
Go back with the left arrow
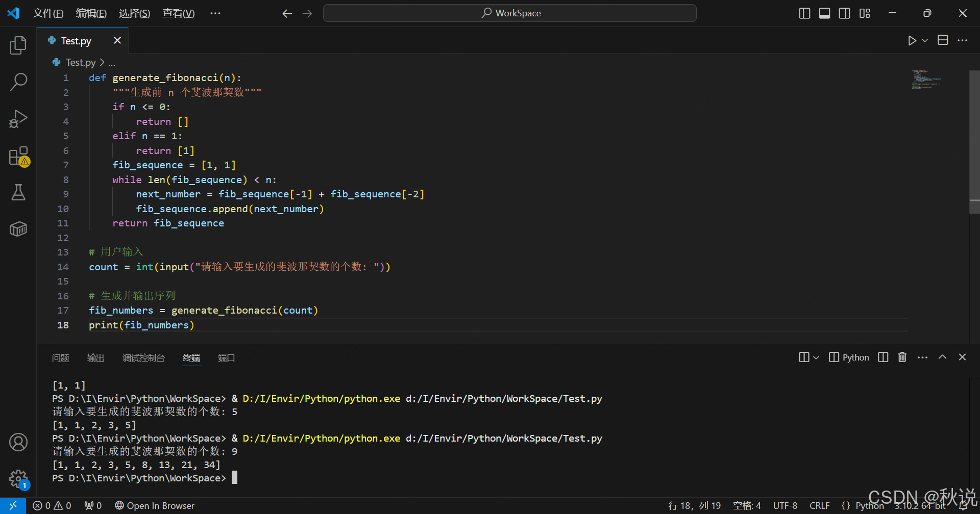(287, 14)
